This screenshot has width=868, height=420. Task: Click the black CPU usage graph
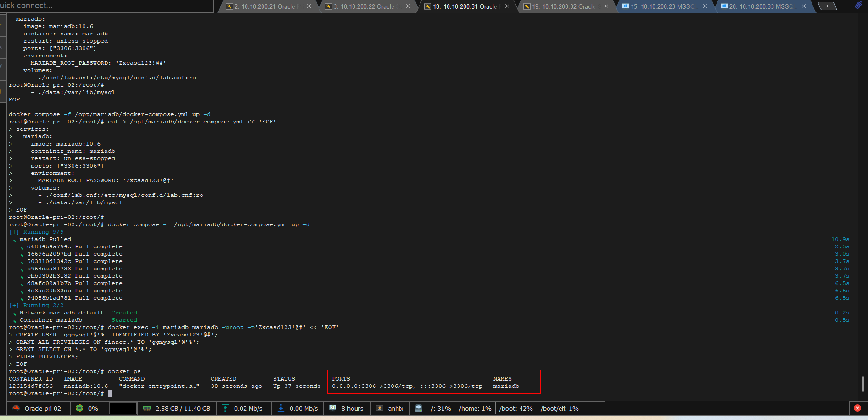tap(123, 408)
